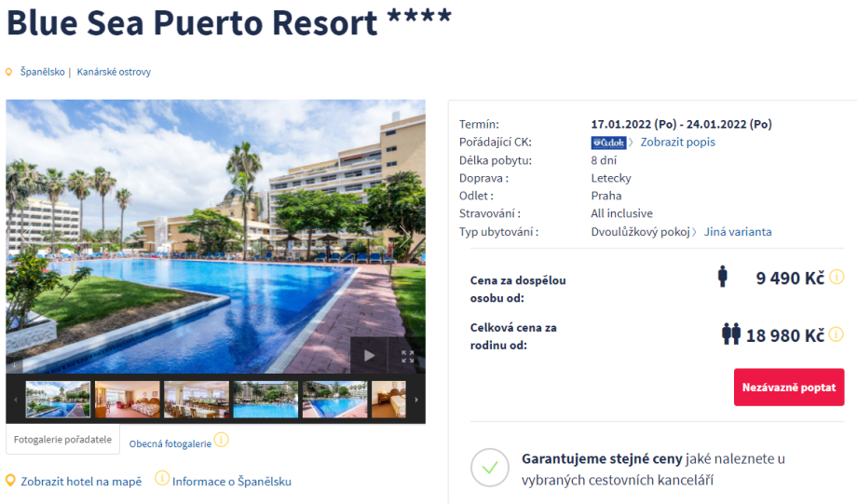
Task: Open Zobrazit hotel na mapě link
Action: pyautogui.click(x=81, y=482)
